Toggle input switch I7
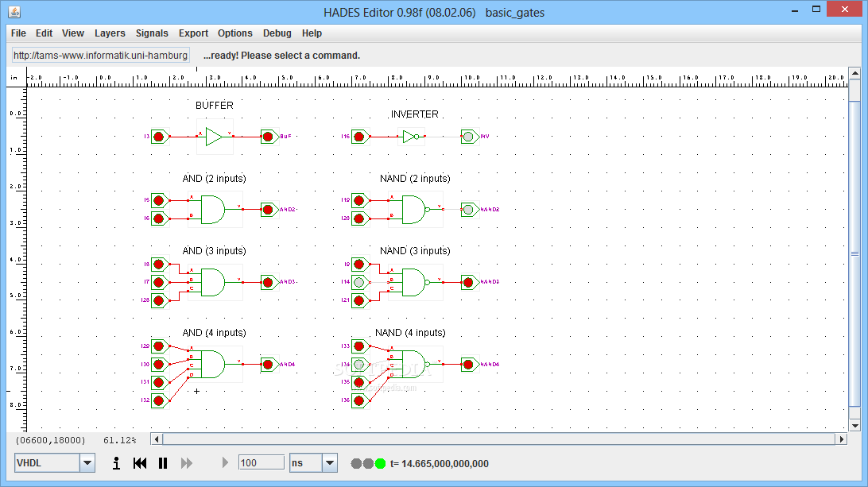 coord(160,282)
